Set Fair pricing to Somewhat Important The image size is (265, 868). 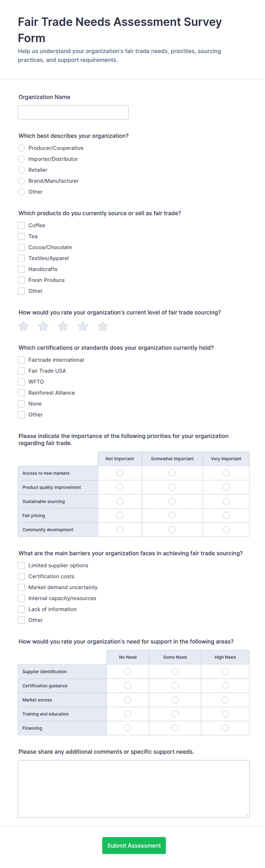pos(172,515)
